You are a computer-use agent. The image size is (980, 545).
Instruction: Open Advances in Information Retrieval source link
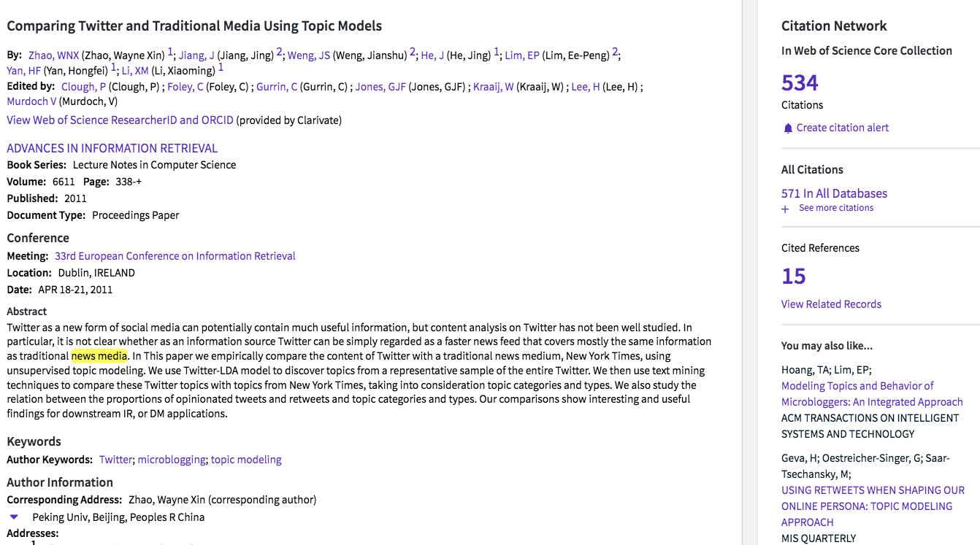click(112, 148)
